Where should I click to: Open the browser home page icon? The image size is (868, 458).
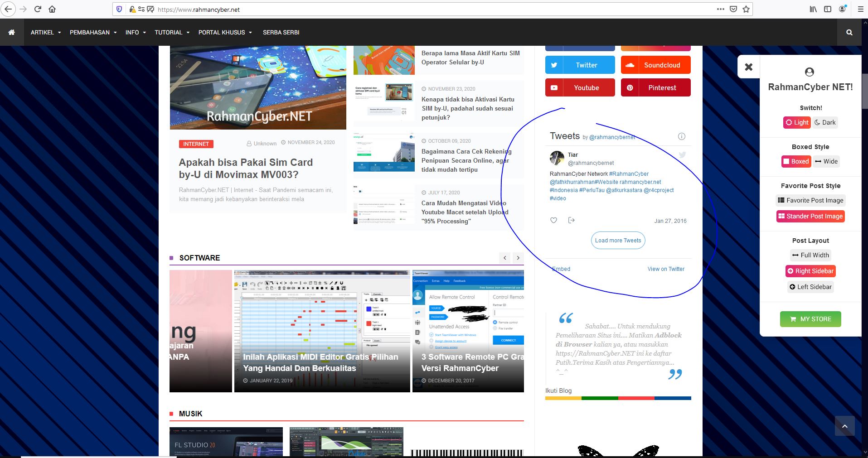coord(52,9)
